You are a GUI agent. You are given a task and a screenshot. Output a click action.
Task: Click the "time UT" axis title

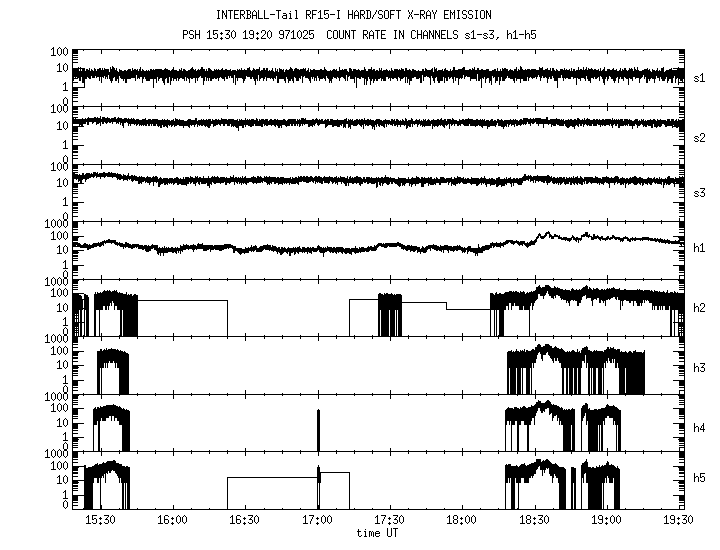coord(378,533)
